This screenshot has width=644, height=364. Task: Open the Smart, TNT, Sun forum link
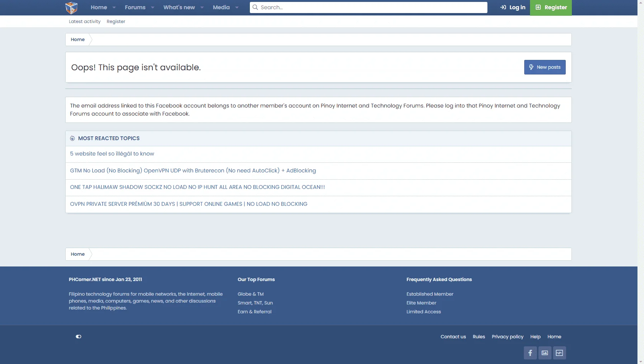click(255, 303)
